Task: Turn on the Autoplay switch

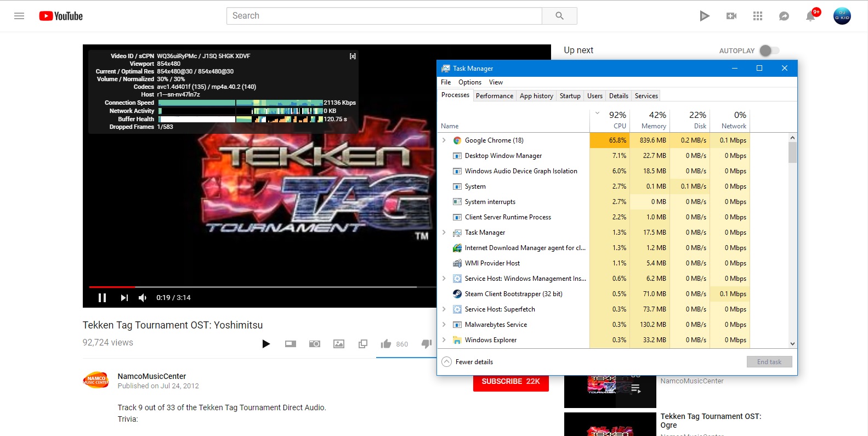Action: click(x=769, y=50)
